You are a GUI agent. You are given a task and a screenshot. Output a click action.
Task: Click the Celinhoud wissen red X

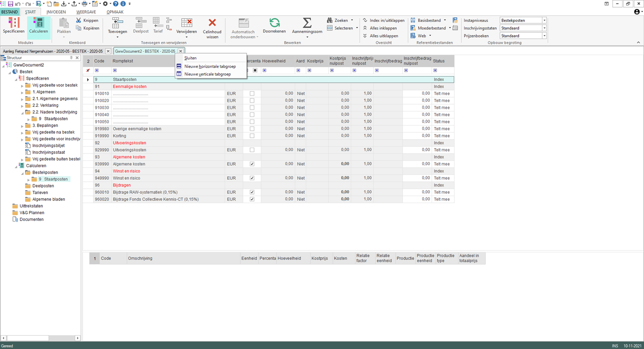tap(212, 22)
